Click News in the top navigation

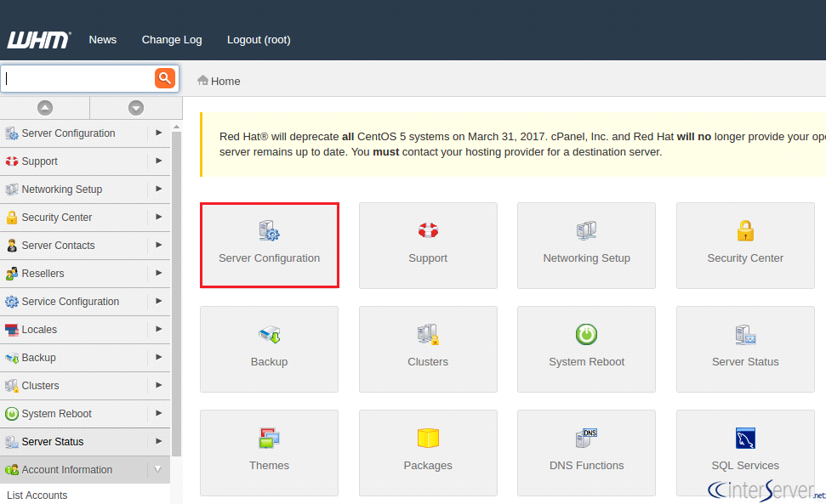pos(102,39)
